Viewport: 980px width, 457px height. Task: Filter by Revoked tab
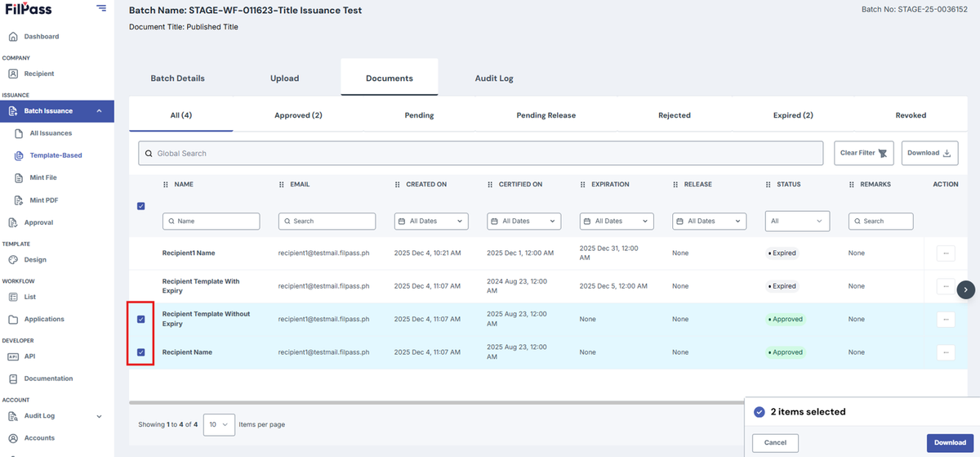pyautogui.click(x=911, y=115)
